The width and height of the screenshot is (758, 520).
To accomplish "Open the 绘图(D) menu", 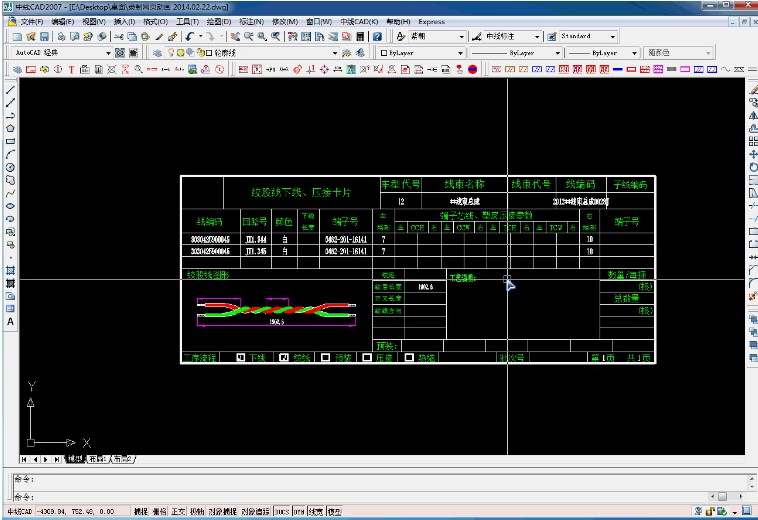I will pos(217,21).
